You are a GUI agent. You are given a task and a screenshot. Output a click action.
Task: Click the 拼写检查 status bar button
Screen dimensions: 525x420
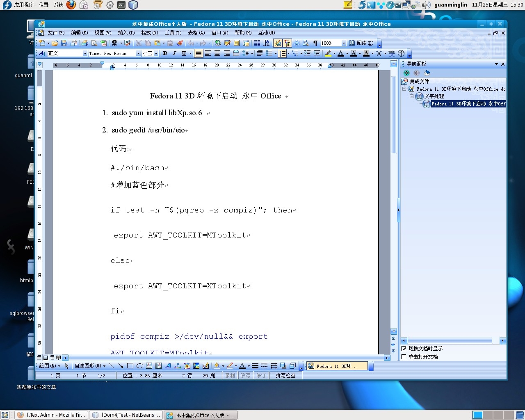285,375
